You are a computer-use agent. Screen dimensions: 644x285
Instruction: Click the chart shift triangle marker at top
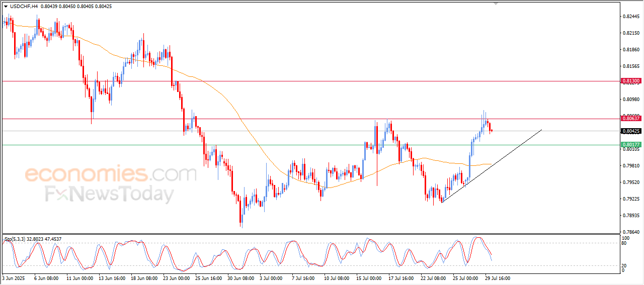(x=497, y=4)
